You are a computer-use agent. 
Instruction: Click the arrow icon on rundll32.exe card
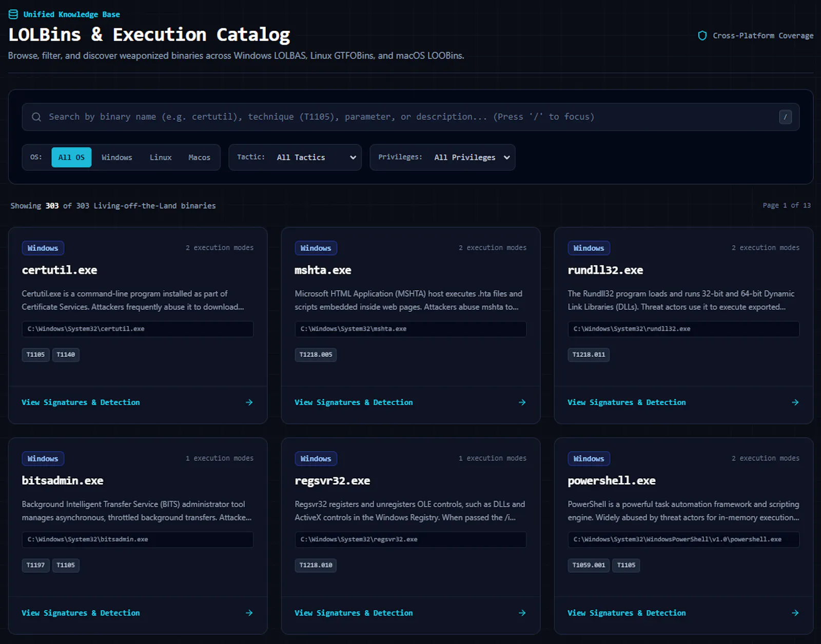(x=795, y=402)
